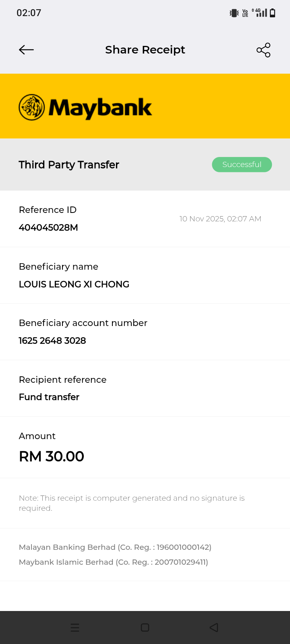Tap the status bar clock 02:07
The width and height of the screenshot is (290, 644).
click(x=29, y=13)
